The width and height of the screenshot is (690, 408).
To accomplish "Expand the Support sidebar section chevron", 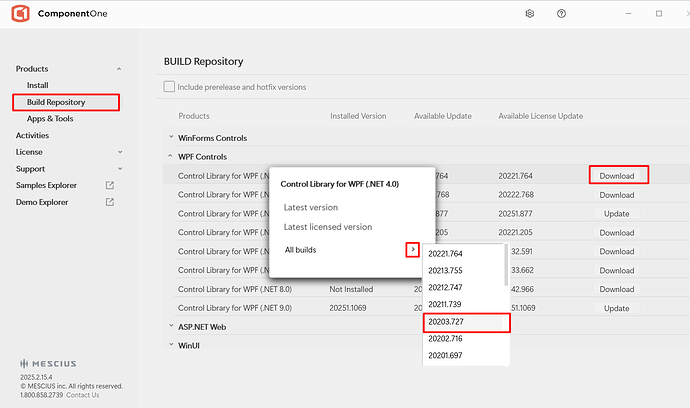I will tap(120, 169).
